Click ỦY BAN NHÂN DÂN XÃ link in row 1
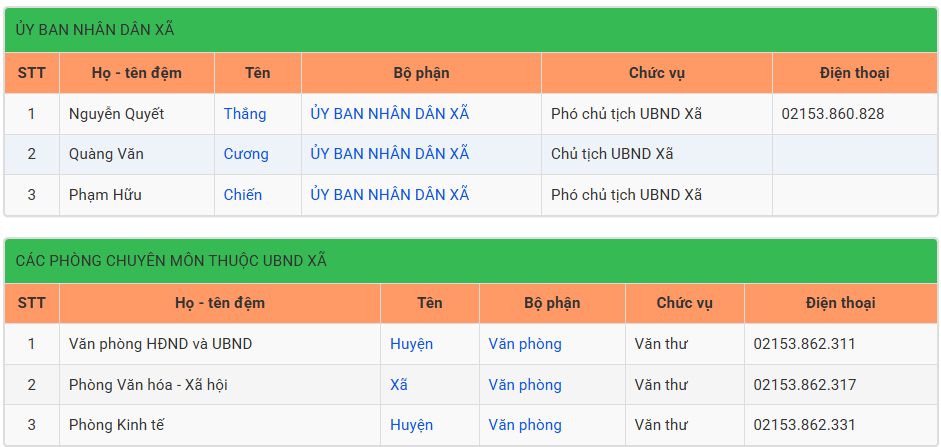This screenshot has height=447, width=941. (389, 113)
